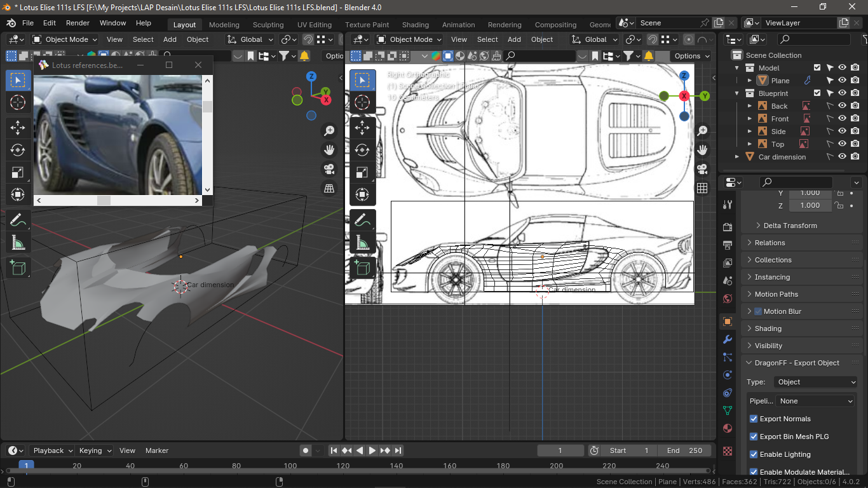Select the Rotate tool in left viewport
This screenshot has height=488, width=868.
point(18,150)
